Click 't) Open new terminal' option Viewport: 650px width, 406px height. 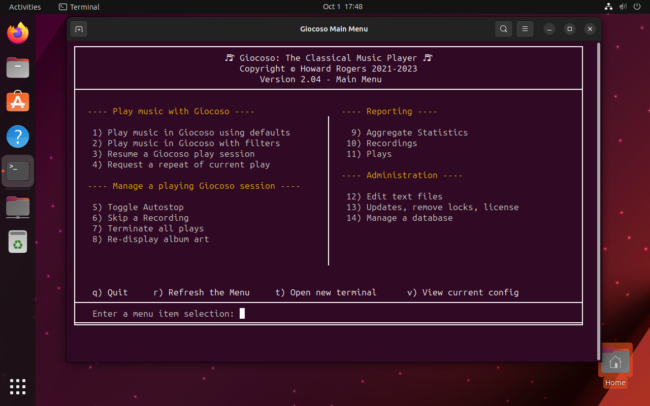tap(326, 292)
